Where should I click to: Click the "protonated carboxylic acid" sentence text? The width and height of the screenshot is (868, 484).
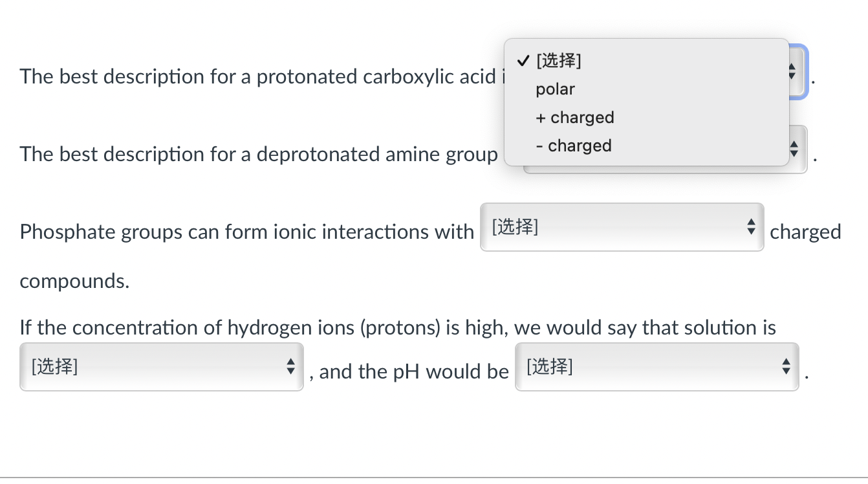259,77
